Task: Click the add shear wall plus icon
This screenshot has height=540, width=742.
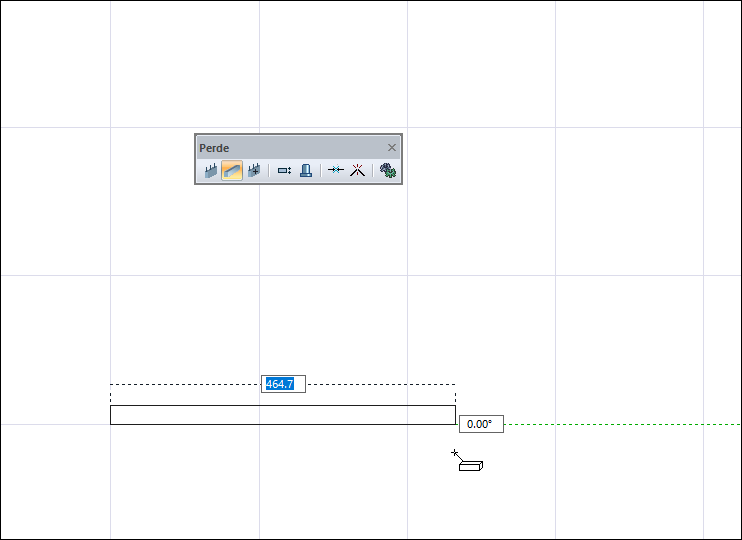Action: click(254, 170)
